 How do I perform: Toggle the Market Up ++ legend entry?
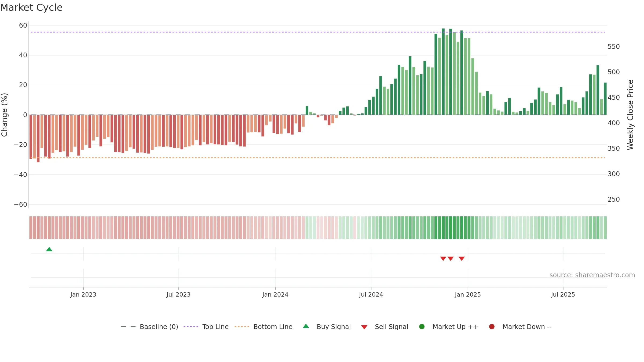[x=448, y=327]
